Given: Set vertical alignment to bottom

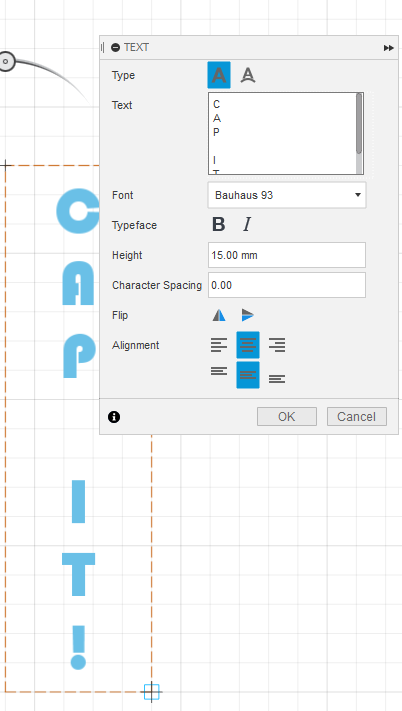Looking at the screenshot, I should click(277, 379).
